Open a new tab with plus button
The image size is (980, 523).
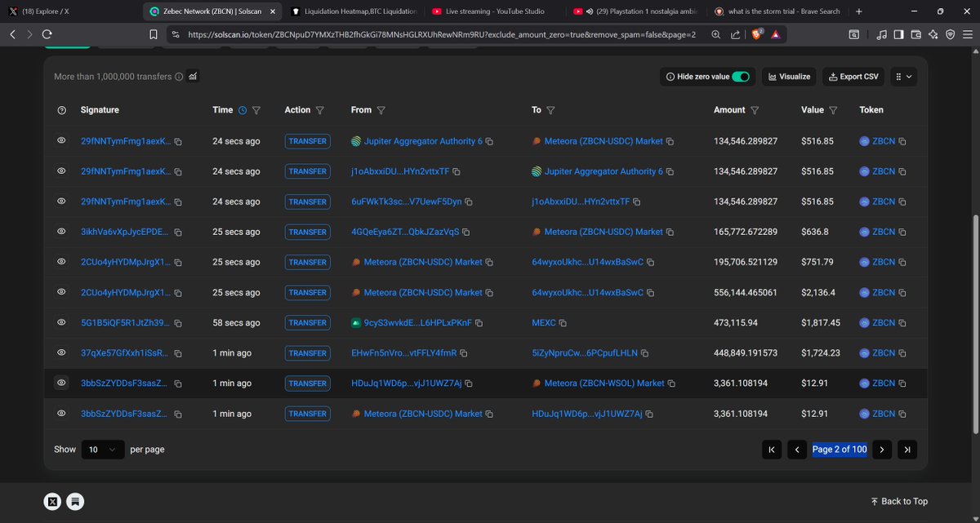click(x=858, y=11)
